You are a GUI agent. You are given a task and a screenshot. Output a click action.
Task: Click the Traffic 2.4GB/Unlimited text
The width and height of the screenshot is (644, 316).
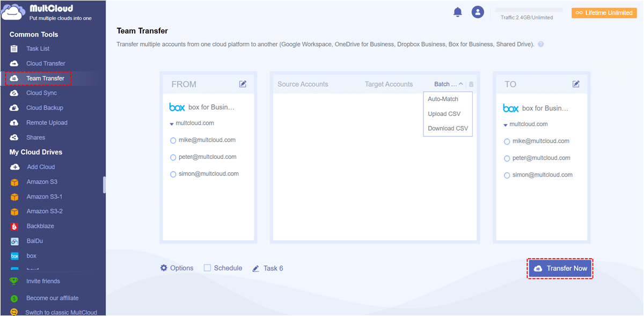(x=526, y=17)
